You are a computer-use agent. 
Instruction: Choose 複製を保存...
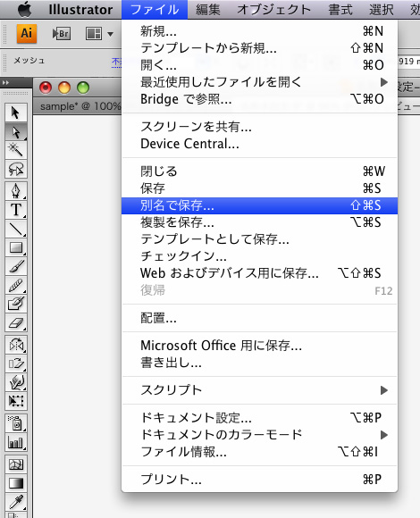[259, 222]
